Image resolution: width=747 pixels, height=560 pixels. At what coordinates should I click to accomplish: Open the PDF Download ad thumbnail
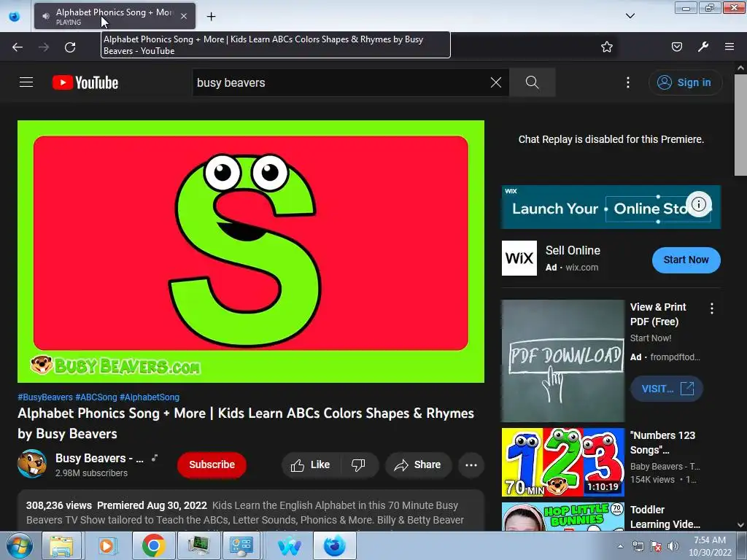click(x=562, y=360)
